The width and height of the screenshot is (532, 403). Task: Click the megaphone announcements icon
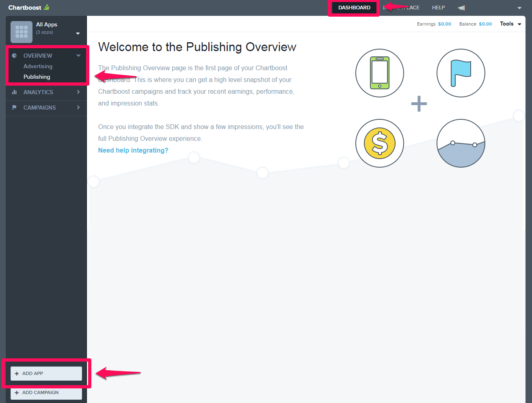461,8
